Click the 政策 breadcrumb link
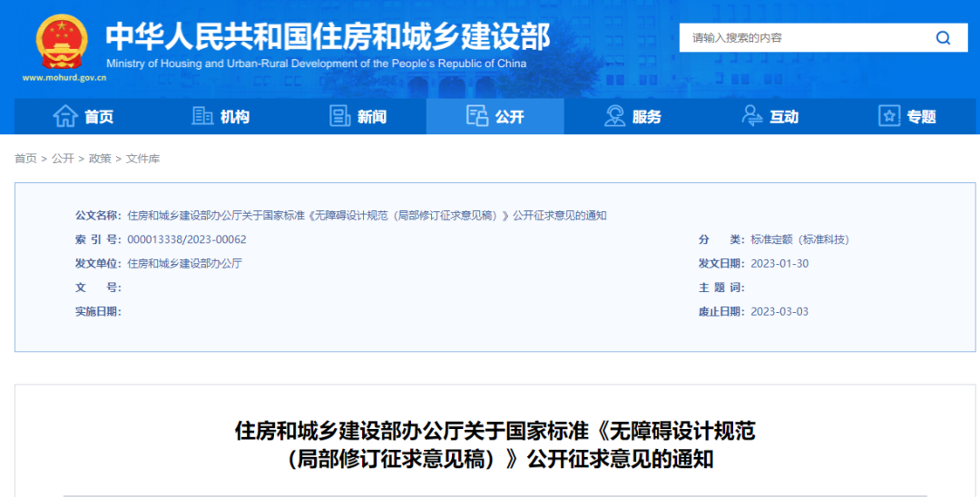Image resolution: width=980 pixels, height=497 pixels. coord(100,159)
